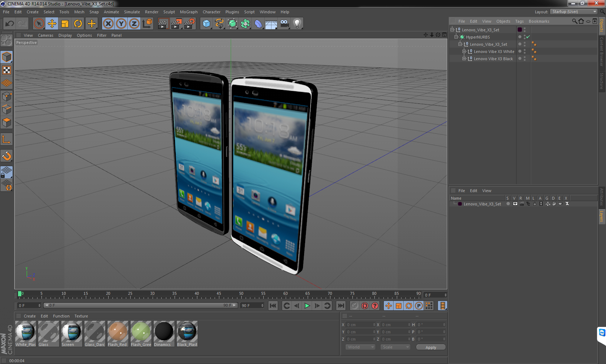
Task: Add a Cube primitive object
Action: point(206,24)
